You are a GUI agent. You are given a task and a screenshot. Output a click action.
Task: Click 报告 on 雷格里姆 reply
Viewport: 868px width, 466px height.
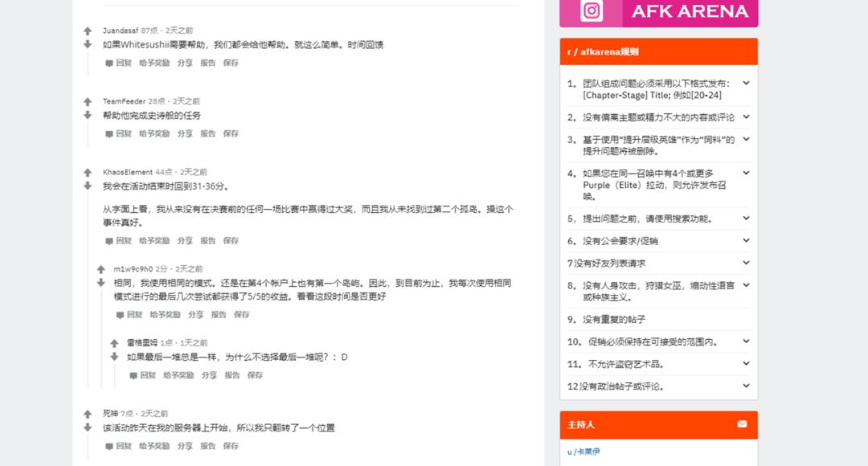point(232,375)
